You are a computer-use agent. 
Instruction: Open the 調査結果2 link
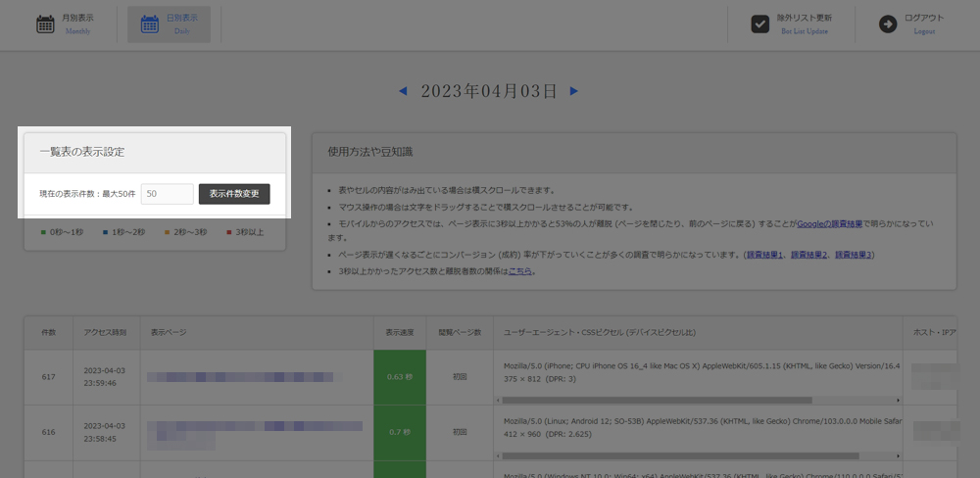click(x=808, y=255)
